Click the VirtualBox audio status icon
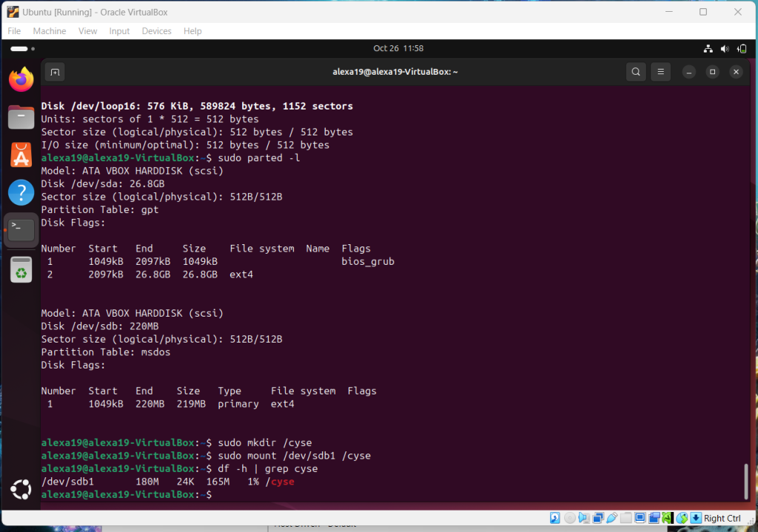 click(x=583, y=518)
